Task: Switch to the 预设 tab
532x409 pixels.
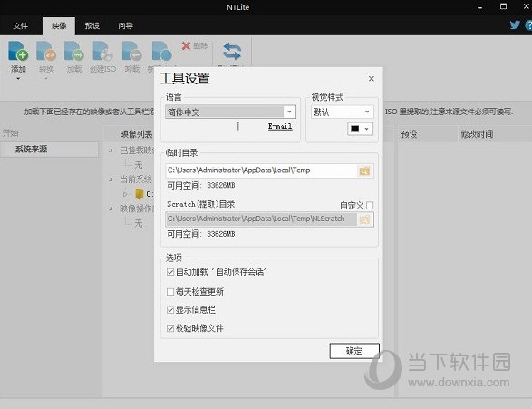Action: click(x=92, y=25)
